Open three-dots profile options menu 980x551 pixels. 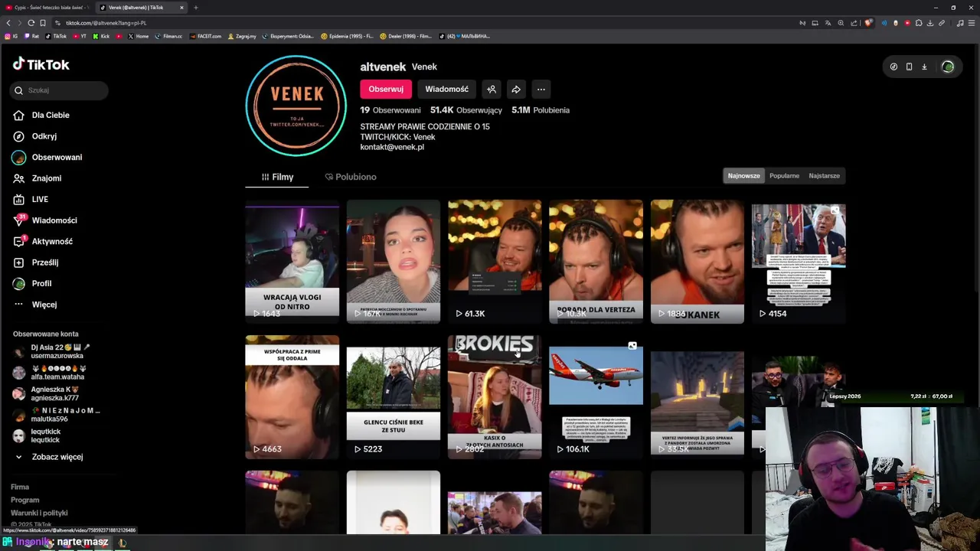point(541,89)
